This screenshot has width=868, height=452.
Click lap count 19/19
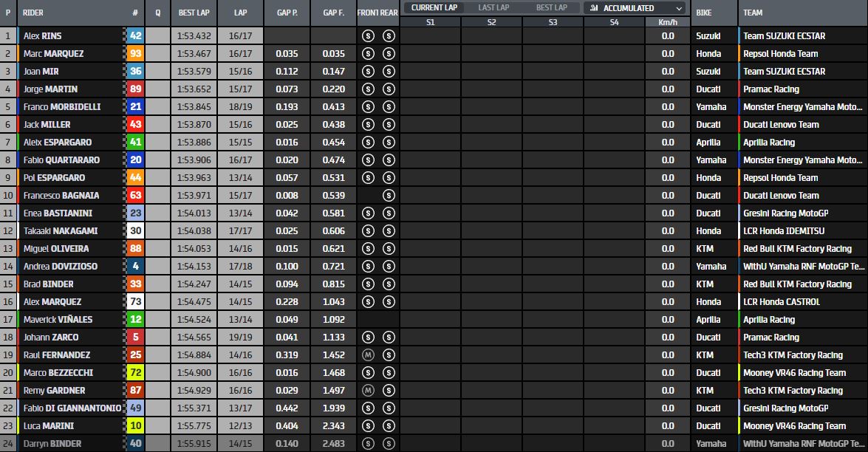[240, 337]
